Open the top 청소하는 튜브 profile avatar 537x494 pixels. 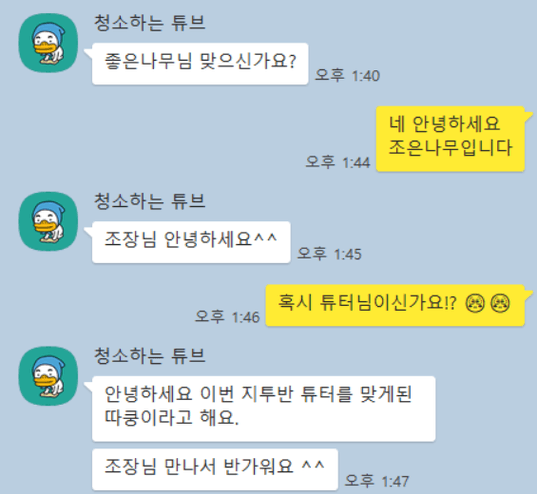48,43
